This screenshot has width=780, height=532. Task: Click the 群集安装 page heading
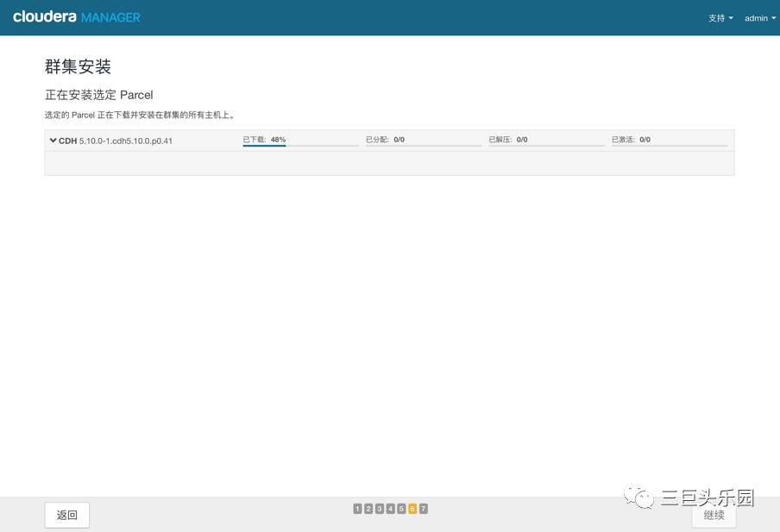click(78, 66)
